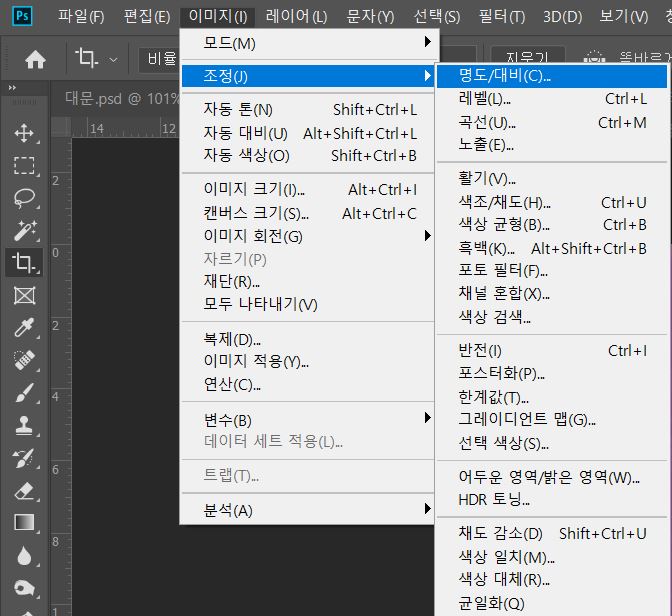Image resolution: width=672 pixels, height=616 pixels.
Task: Open the 보기(V) menu
Action: (624, 17)
